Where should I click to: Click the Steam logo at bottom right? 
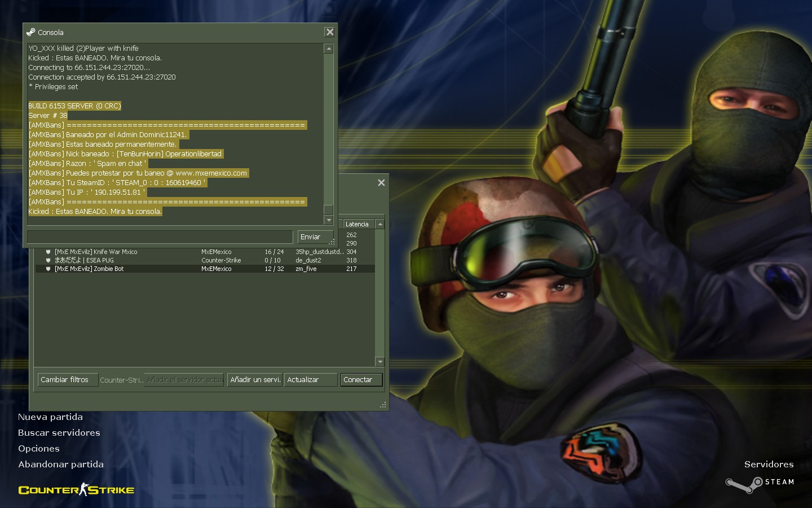click(x=759, y=484)
